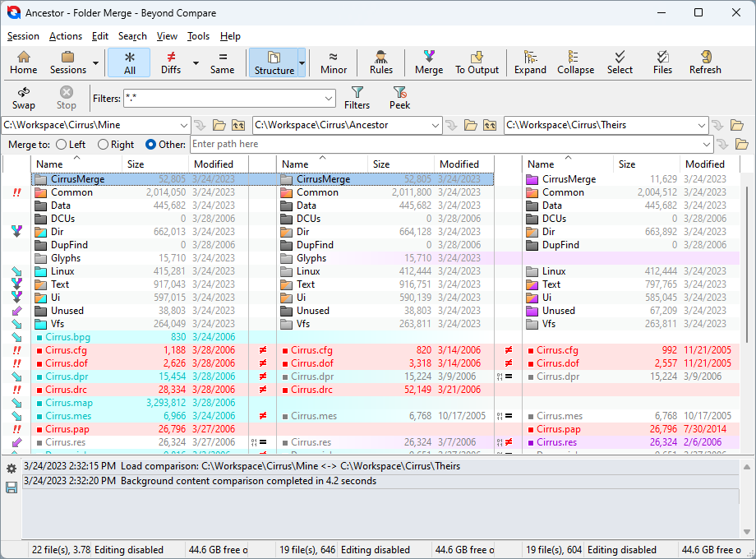Viewport: 756px width, 559px height.
Task: Send results using the To Output icon
Action: [x=477, y=62]
